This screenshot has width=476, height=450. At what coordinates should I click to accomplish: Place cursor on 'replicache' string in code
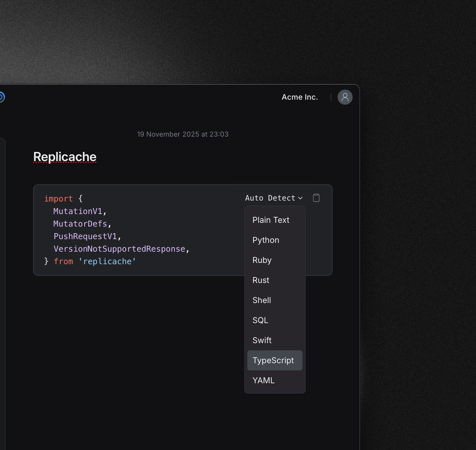(x=107, y=261)
